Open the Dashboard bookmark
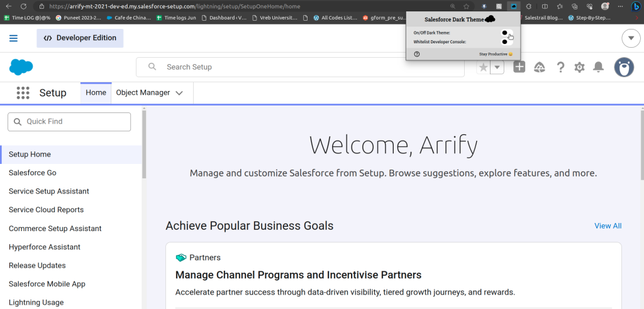644x309 pixels. click(x=224, y=18)
